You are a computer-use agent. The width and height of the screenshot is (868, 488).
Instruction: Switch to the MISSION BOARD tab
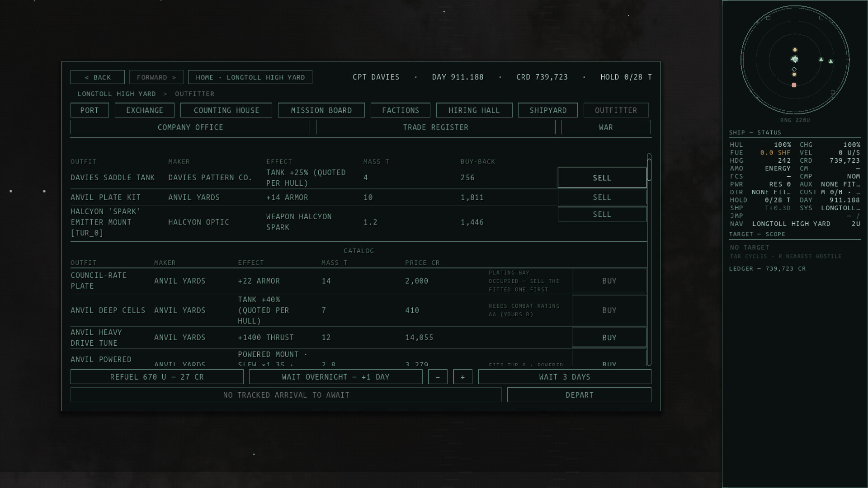321,110
